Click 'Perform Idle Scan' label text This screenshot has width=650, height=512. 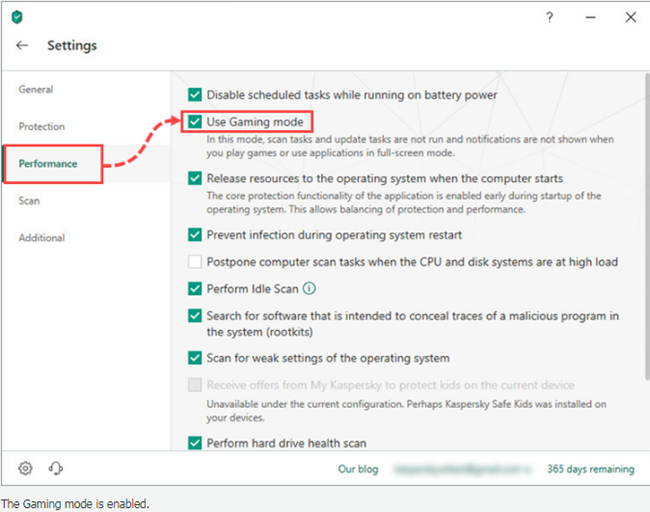coord(252,289)
